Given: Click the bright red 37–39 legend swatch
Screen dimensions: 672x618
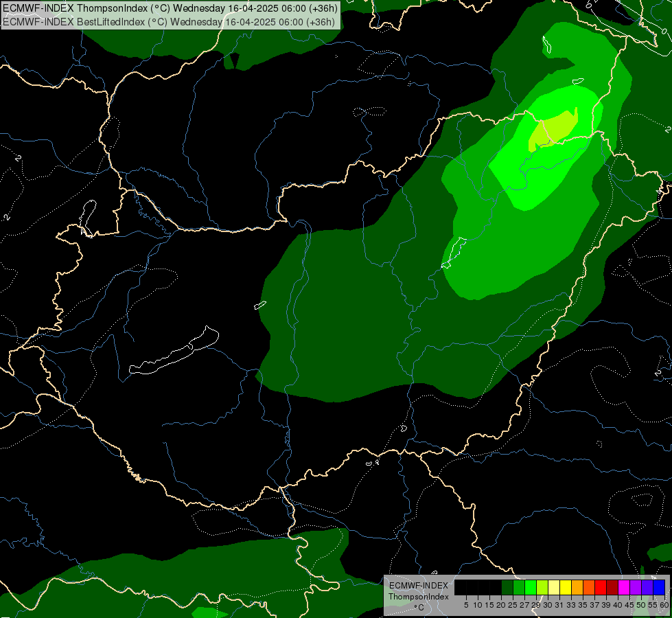Looking at the screenshot, I should pyautogui.click(x=601, y=587).
